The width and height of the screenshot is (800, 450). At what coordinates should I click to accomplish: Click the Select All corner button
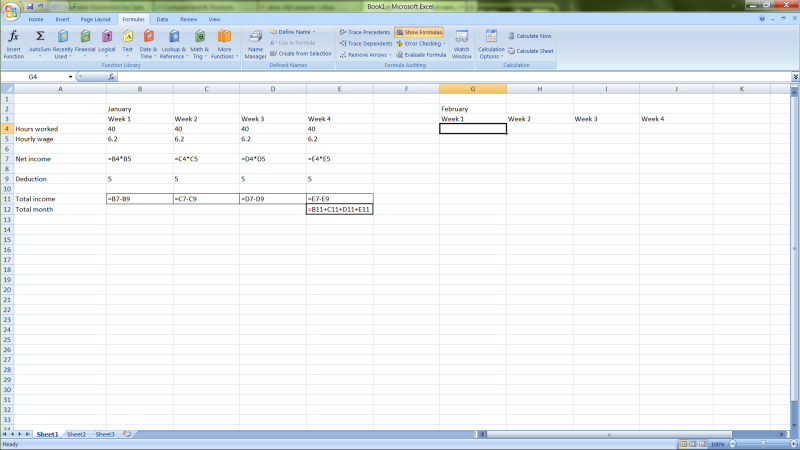tap(7, 89)
